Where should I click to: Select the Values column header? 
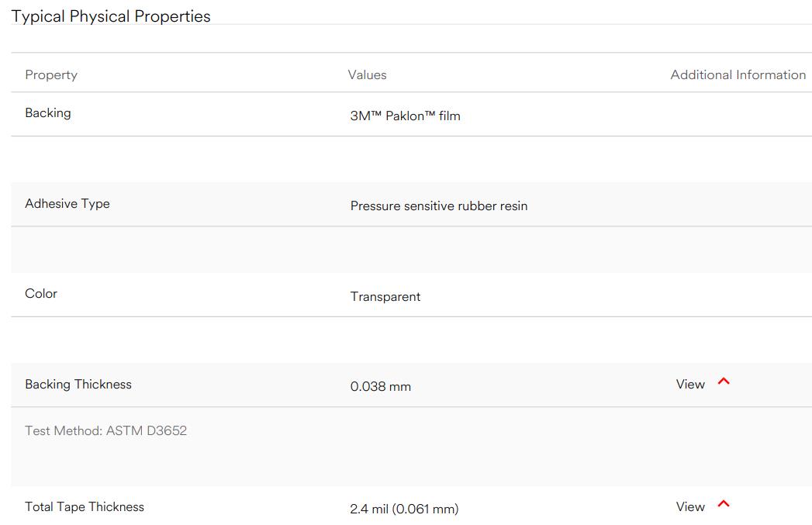click(x=367, y=75)
